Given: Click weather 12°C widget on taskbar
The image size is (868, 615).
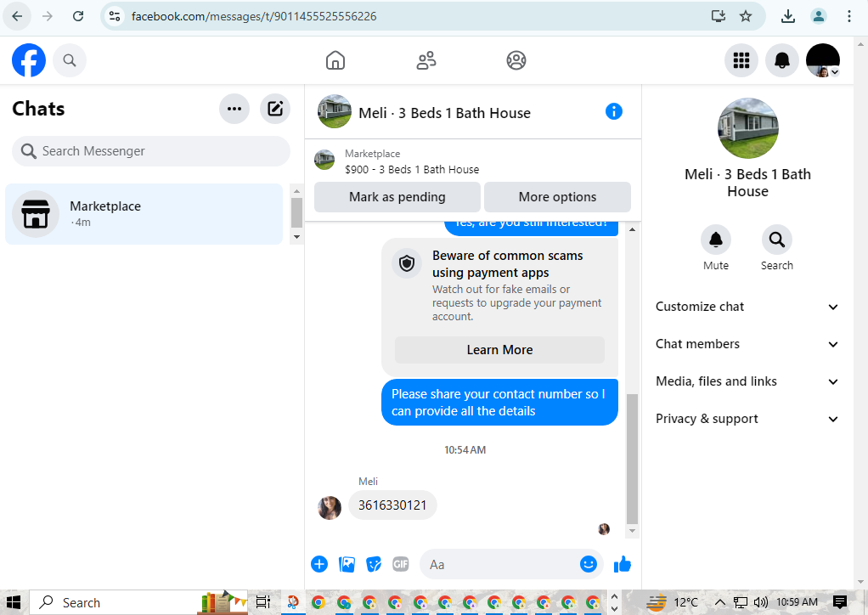Looking at the screenshot, I should (672, 602).
